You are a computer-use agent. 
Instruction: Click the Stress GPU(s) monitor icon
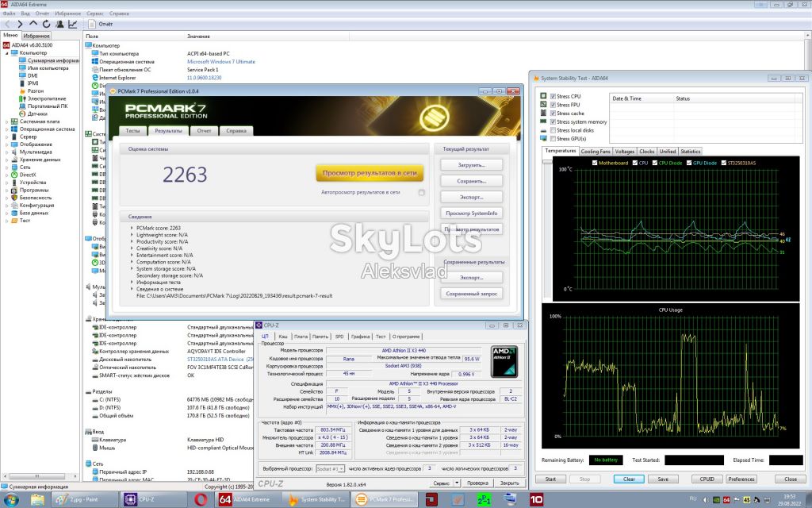click(x=543, y=138)
